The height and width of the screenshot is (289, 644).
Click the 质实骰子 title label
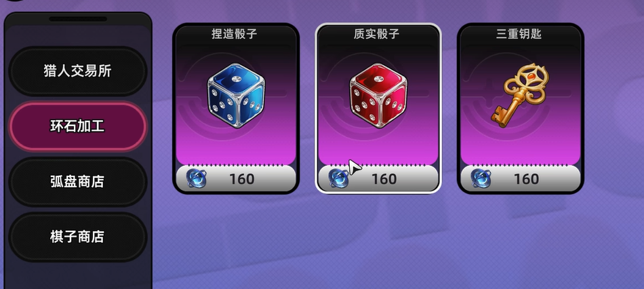click(x=377, y=34)
